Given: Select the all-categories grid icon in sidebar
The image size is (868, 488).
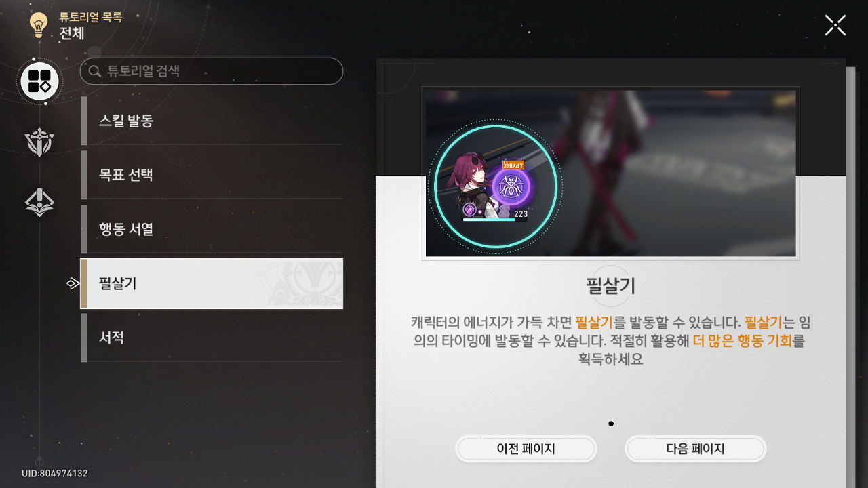Looking at the screenshot, I should [x=40, y=81].
